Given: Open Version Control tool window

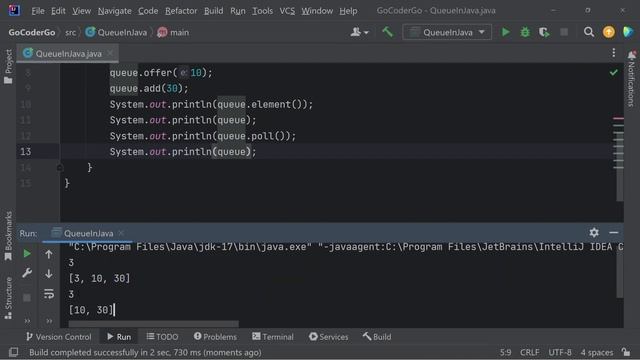Looking at the screenshot, I should pyautogui.click(x=58, y=337).
